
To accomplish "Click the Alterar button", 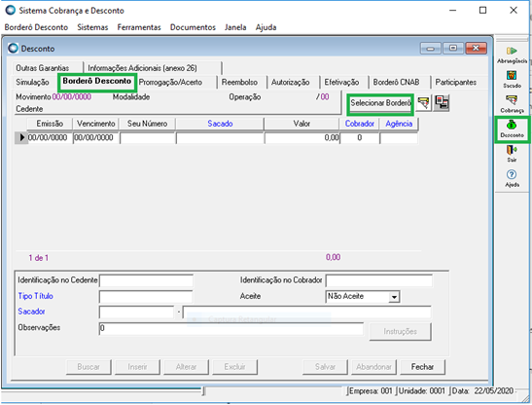I will point(187,367).
